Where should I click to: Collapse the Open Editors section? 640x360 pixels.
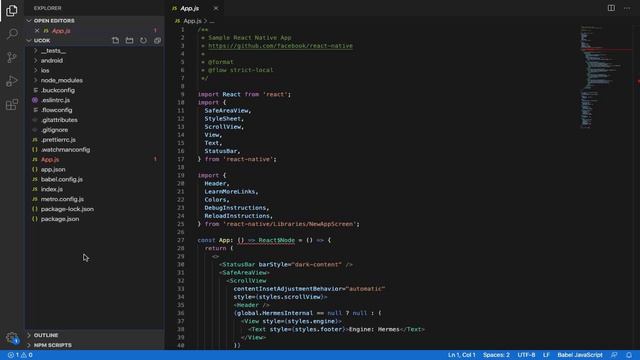29,20
